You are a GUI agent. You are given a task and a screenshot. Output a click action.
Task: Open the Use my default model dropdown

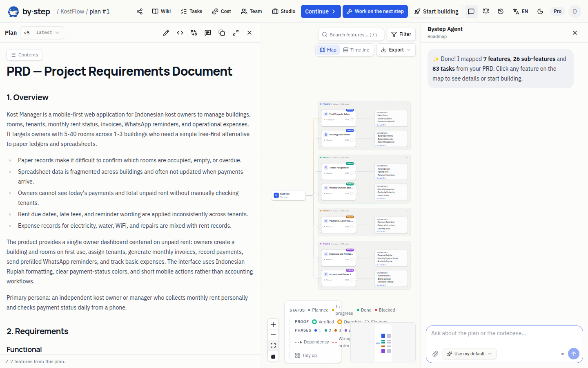(x=470, y=354)
